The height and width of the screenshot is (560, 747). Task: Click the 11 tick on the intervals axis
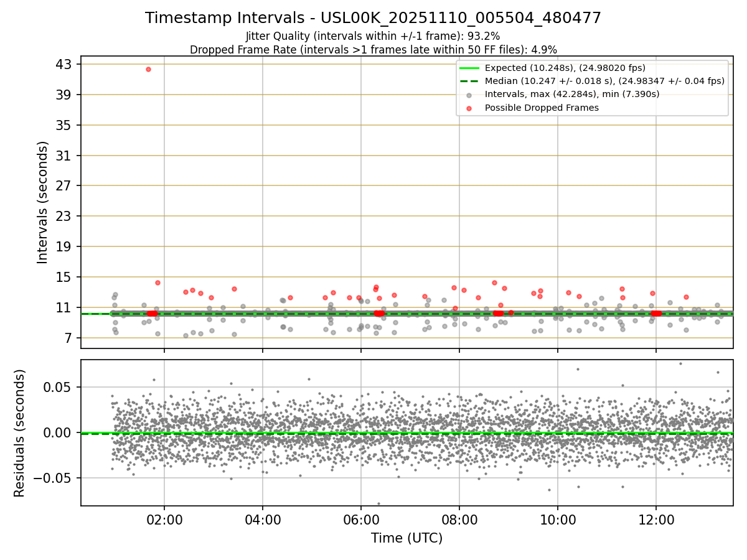pyautogui.click(x=64, y=307)
